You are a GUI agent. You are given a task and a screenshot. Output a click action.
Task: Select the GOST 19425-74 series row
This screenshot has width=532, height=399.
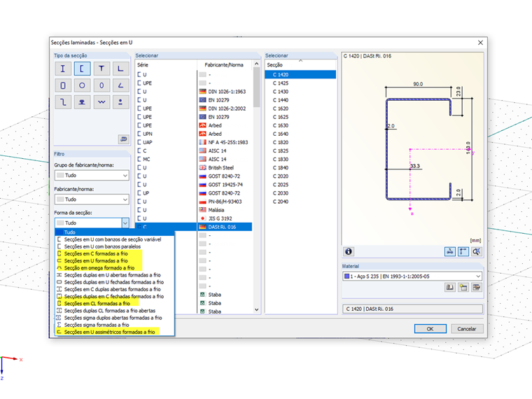194,185
